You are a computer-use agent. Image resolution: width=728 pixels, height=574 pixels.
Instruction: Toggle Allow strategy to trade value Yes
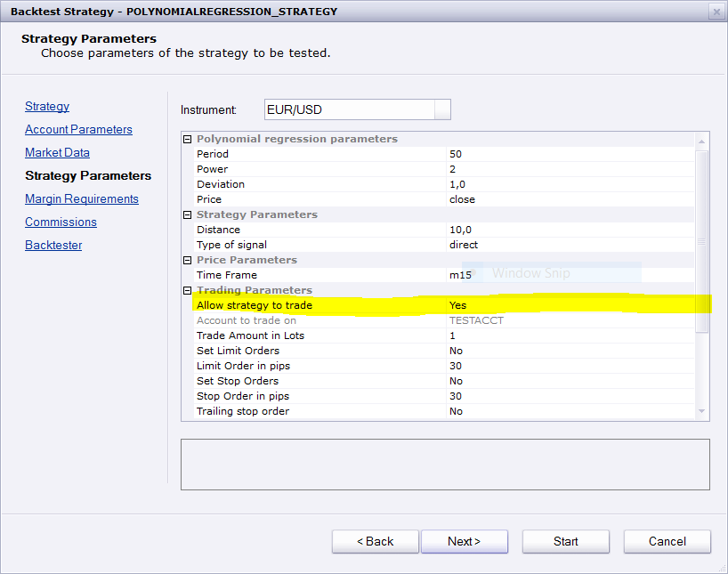[x=570, y=305]
